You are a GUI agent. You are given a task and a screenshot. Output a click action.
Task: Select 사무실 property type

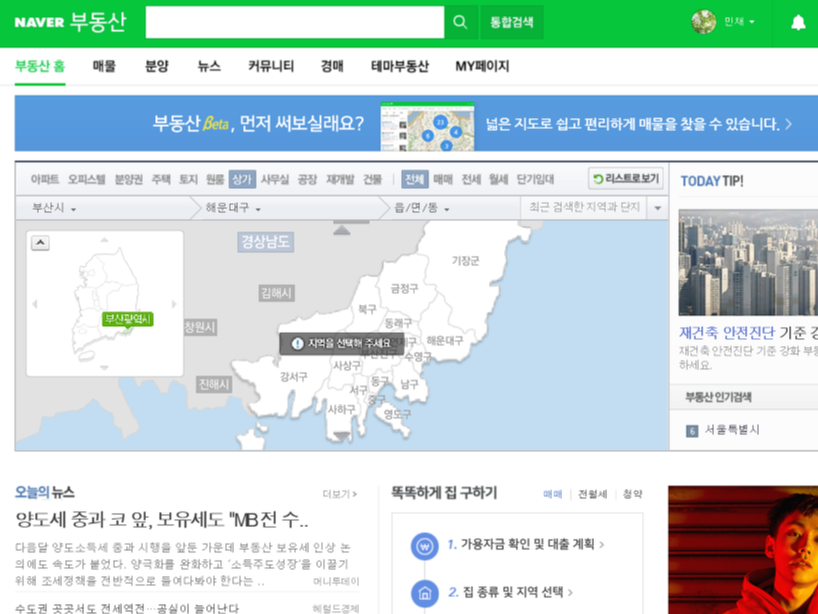point(275,179)
